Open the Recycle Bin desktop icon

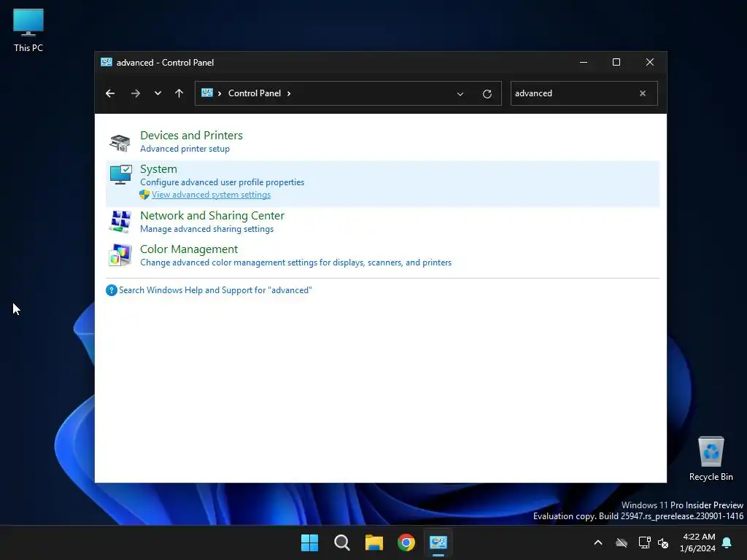point(711,459)
